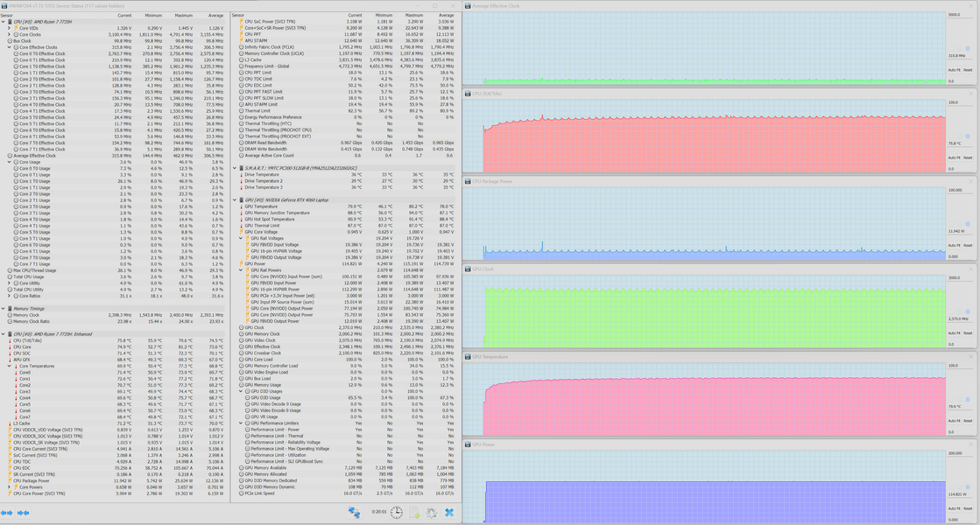Click Reset in GPU Temperature graph
The width and height of the screenshot is (980, 525).
pyautogui.click(x=968, y=421)
